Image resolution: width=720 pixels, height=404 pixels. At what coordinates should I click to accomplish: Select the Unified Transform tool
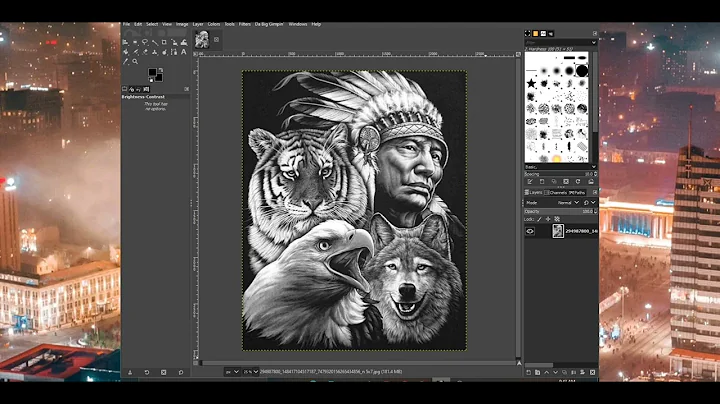click(x=174, y=42)
